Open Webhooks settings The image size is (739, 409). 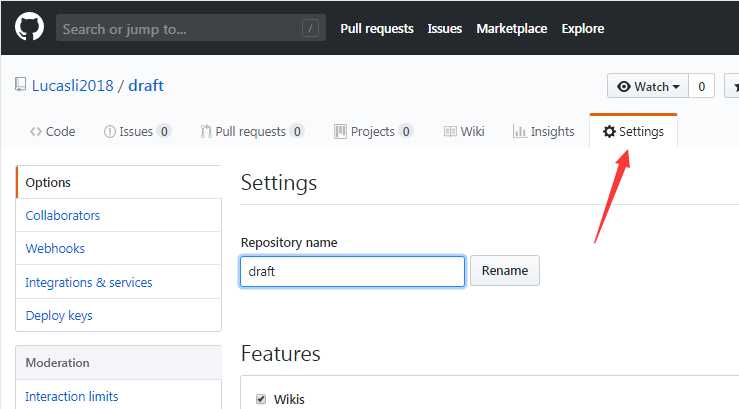click(118, 248)
